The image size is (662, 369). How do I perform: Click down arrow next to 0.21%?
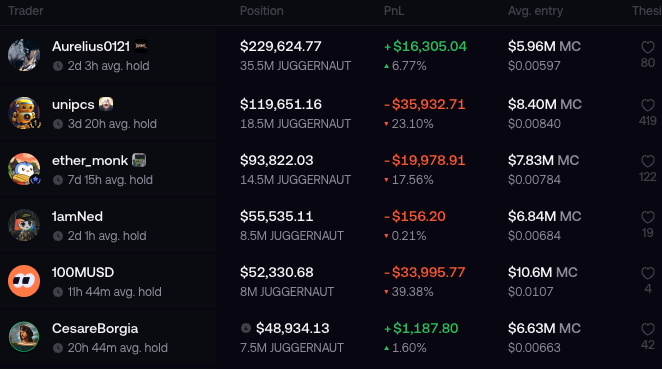(x=386, y=236)
